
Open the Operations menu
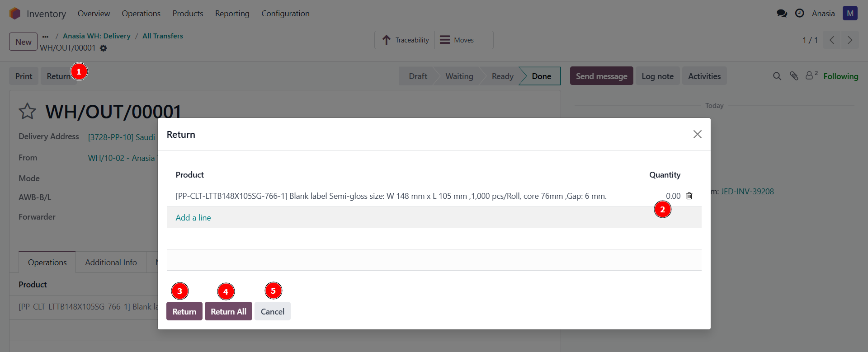[x=141, y=14]
